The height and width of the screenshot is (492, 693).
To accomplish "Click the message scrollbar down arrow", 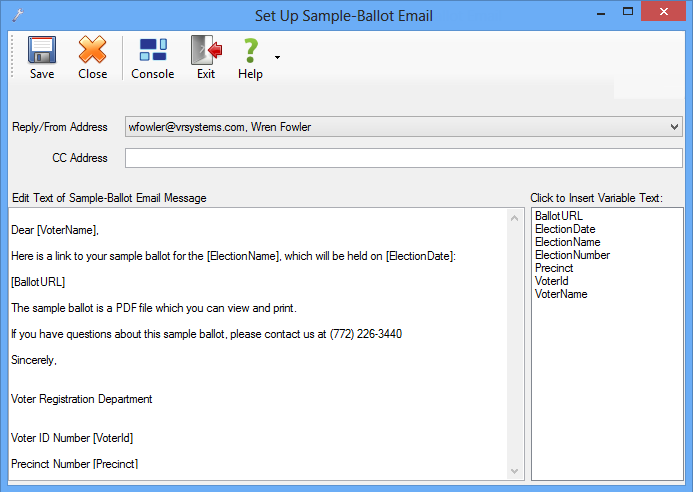I will [x=514, y=471].
